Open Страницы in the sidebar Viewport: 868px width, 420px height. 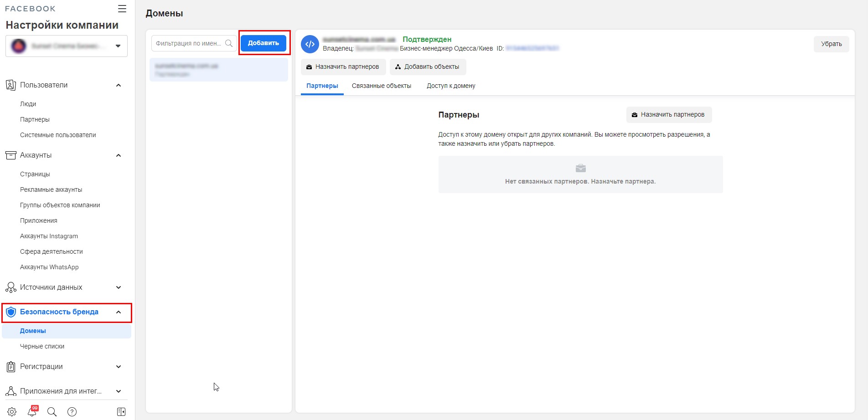[x=35, y=174]
